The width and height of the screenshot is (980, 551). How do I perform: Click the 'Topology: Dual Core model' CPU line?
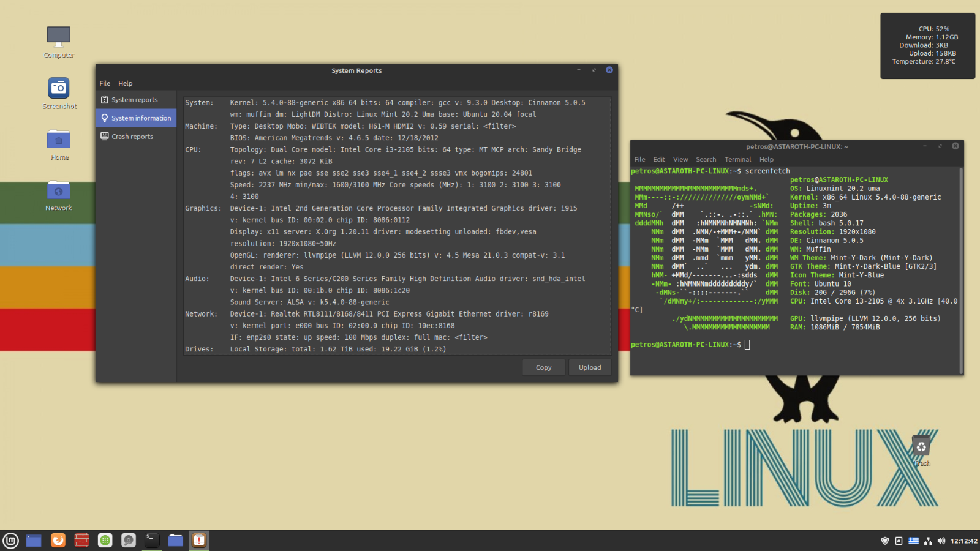[405, 149]
